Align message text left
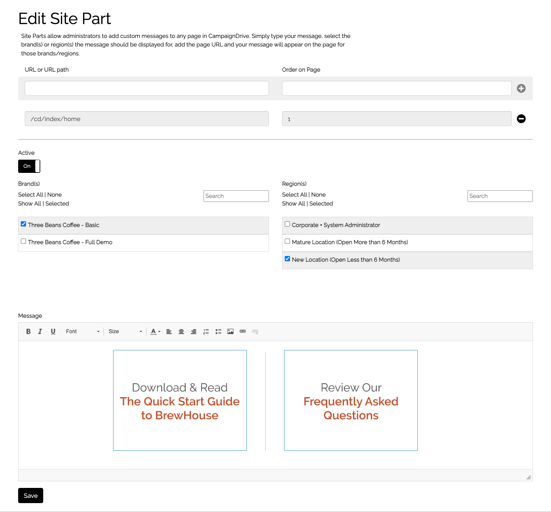The image size is (551, 512). tap(169, 331)
